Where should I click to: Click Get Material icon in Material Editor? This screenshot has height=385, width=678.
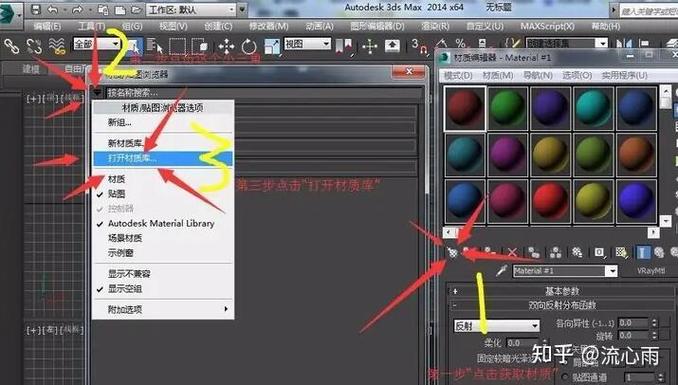pos(452,252)
